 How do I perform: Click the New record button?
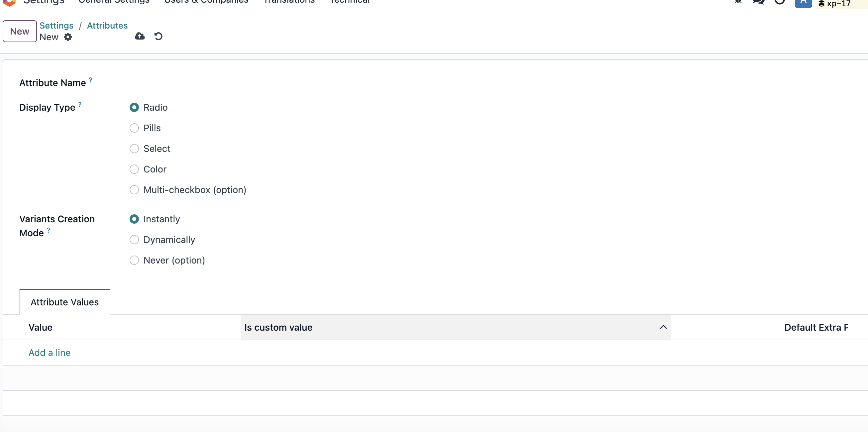pos(20,31)
